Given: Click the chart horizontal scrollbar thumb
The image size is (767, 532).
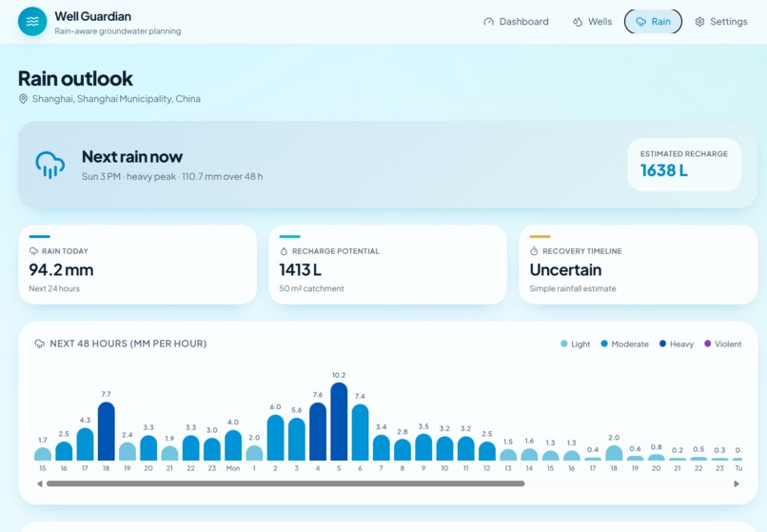Looking at the screenshot, I should [285, 483].
